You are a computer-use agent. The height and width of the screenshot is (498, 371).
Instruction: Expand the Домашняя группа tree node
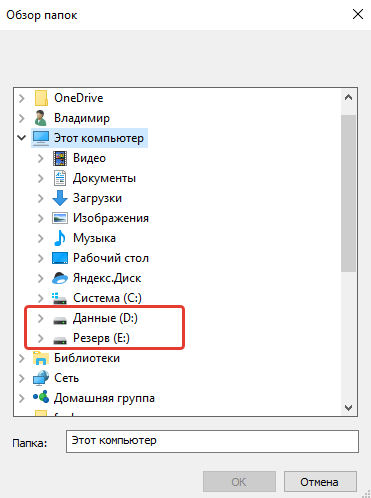click(x=22, y=398)
